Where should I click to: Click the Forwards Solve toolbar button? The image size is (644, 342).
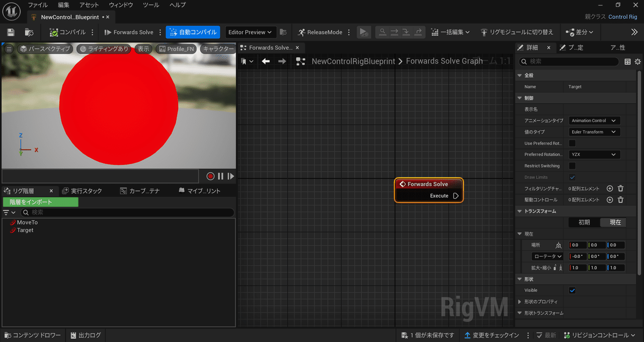pos(129,32)
